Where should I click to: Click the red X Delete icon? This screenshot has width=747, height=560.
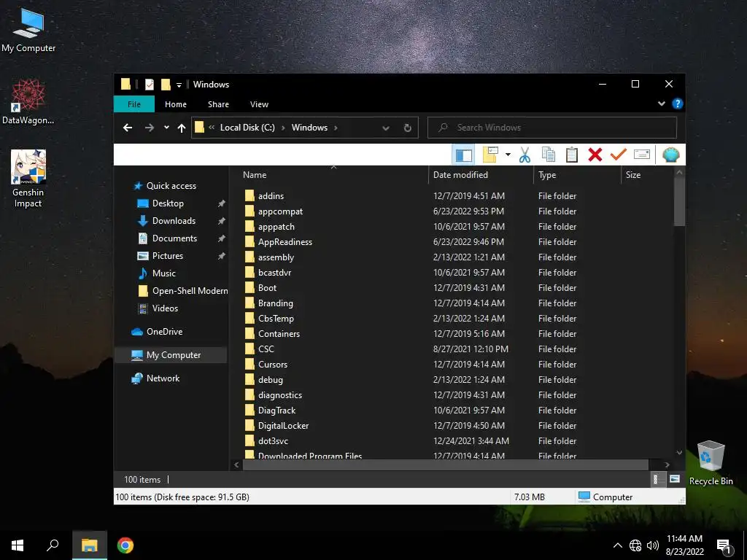595,155
